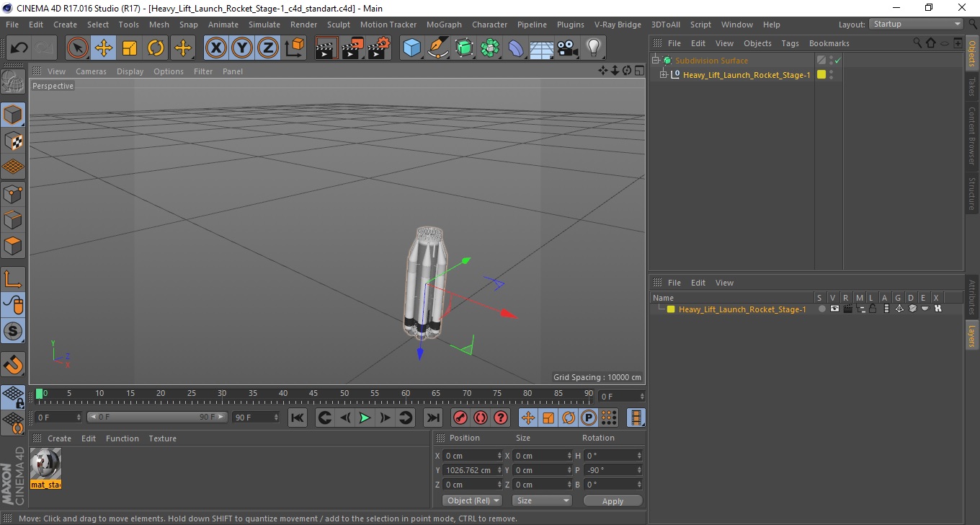The width and height of the screenshot is (980, 525).
Task: Play the animation forward
Action: 365,418
